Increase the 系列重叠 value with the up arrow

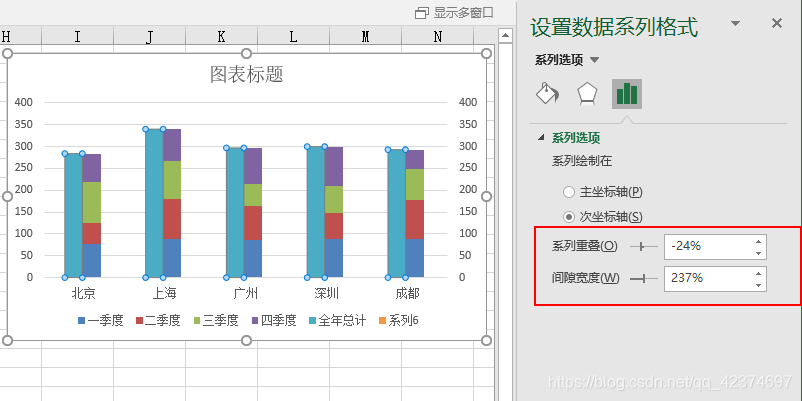(x=759, y=241)
